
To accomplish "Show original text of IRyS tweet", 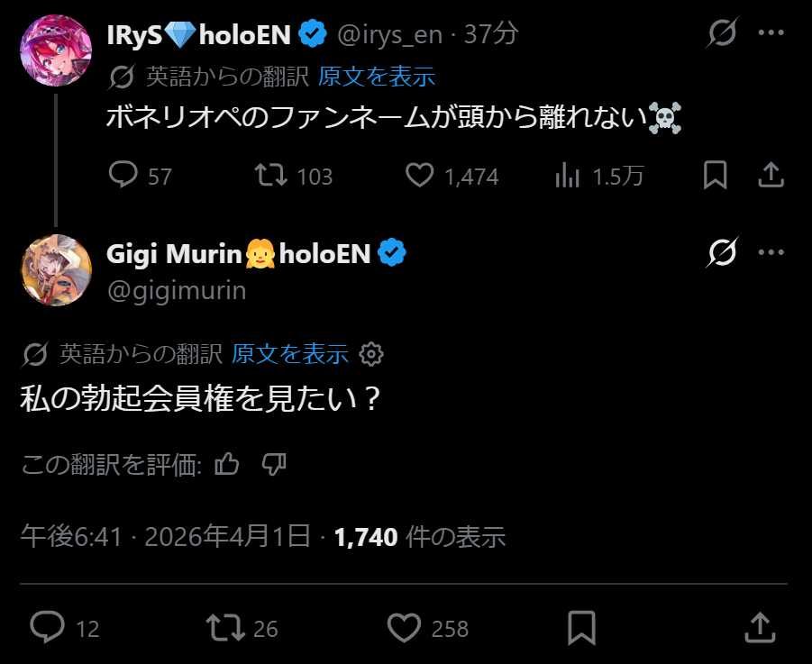I will pyautogui.click(x=377, y=77).
